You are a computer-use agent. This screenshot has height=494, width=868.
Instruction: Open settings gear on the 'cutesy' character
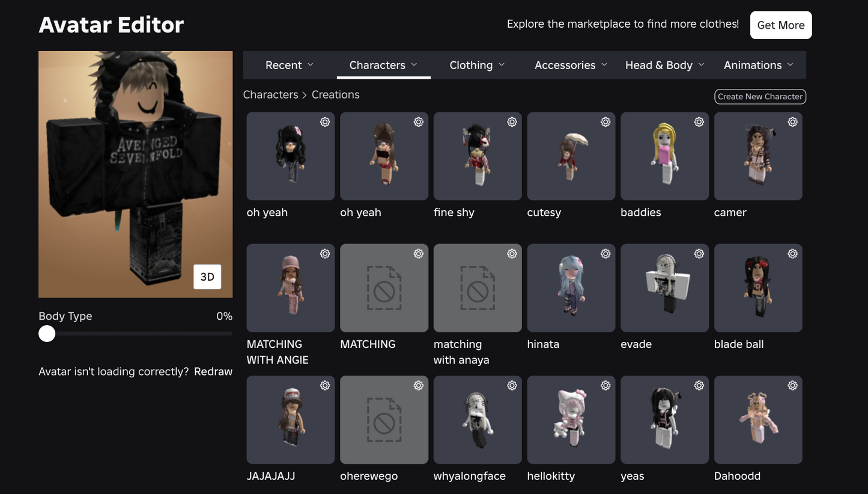[x=605, y=121]
